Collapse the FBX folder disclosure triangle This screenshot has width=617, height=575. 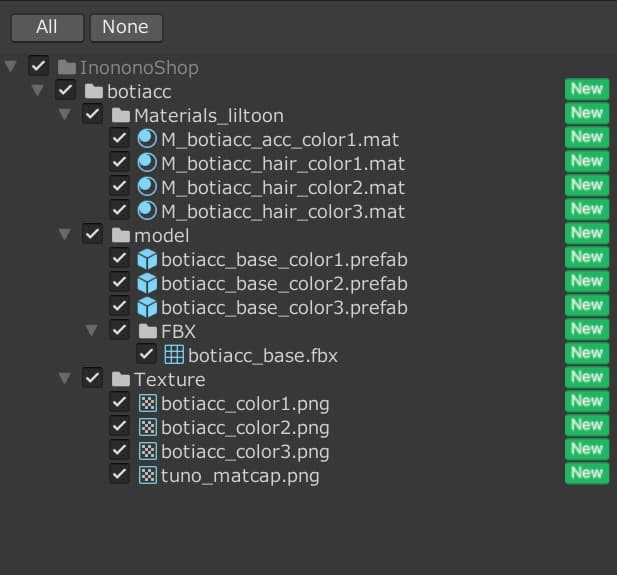point(91,331)
